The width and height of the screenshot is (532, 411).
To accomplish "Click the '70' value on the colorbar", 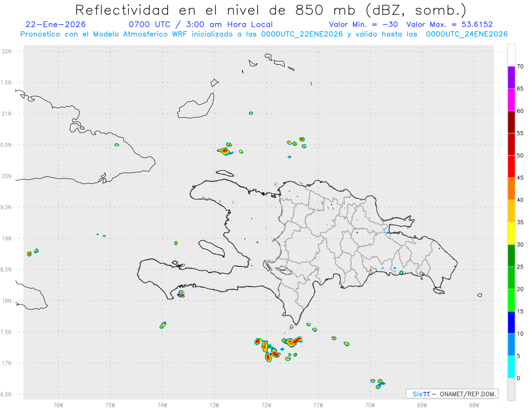I will (x=520, y=67).
